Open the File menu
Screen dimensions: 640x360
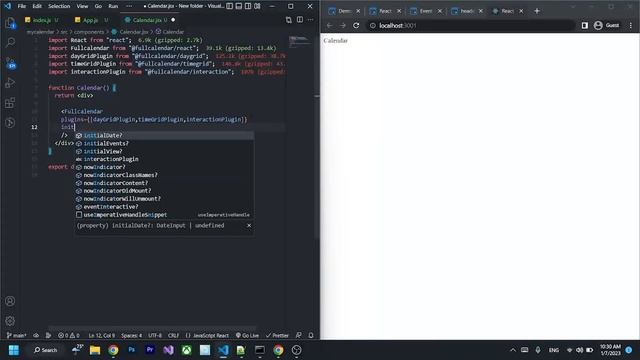click(22, 6)
